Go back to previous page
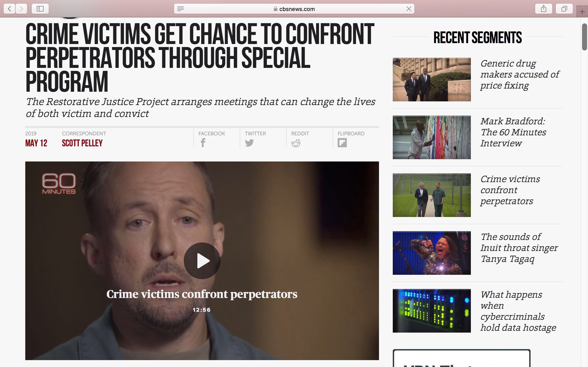This screenshot has width=588, height=367. pyautogui.click(x=9, y=9)
